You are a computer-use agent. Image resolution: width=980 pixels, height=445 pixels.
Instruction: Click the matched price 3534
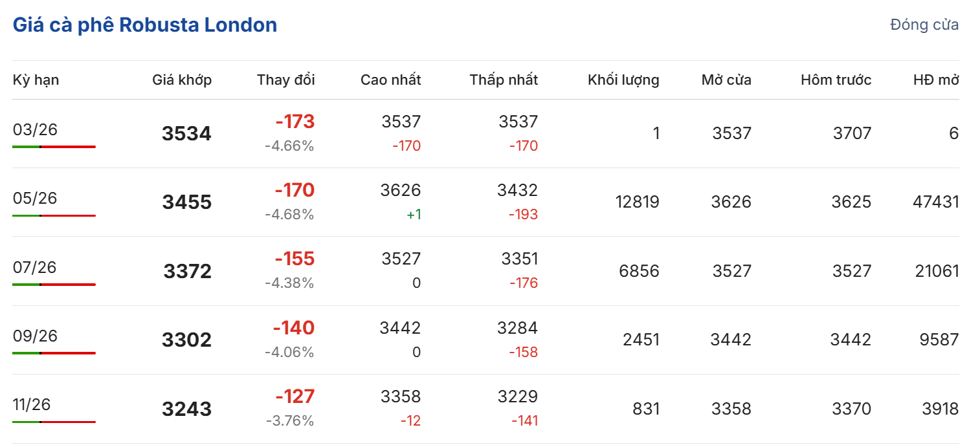(x=186, y=134)
